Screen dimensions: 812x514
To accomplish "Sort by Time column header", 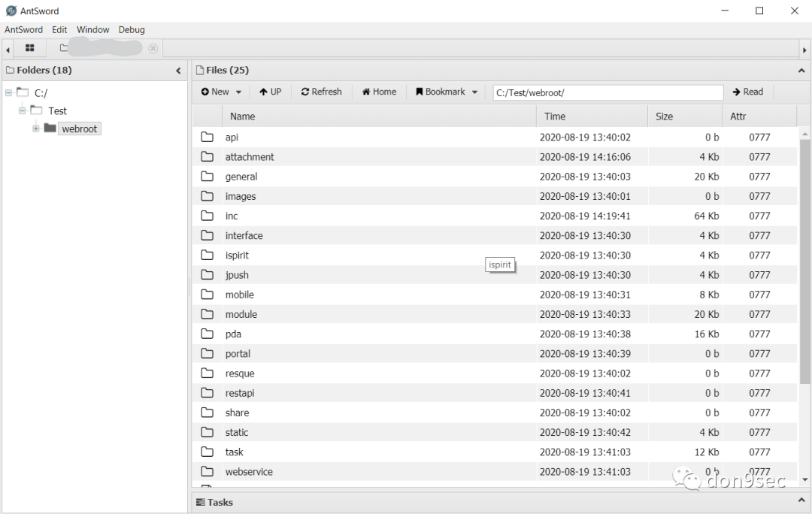I will [592, 116].
